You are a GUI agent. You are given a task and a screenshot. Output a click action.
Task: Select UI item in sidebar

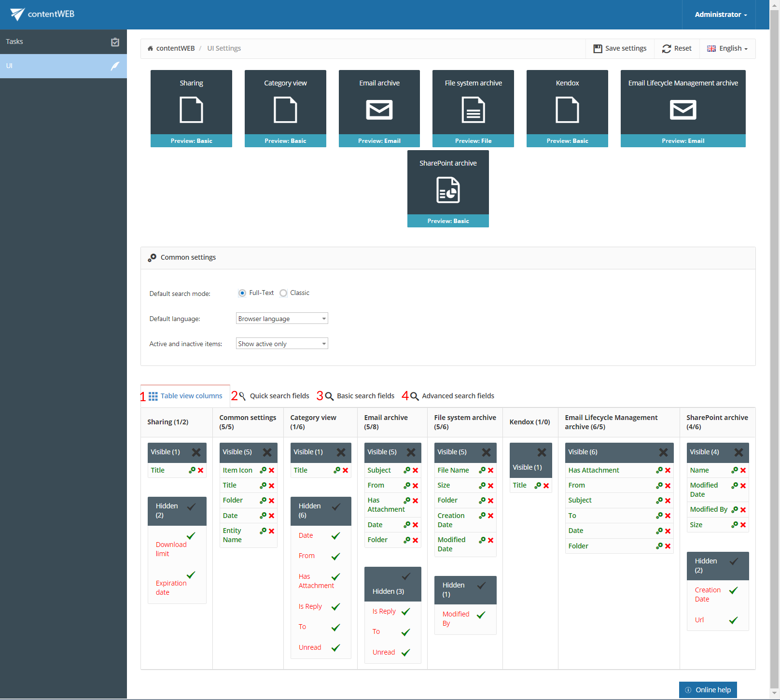coord(63,66)
